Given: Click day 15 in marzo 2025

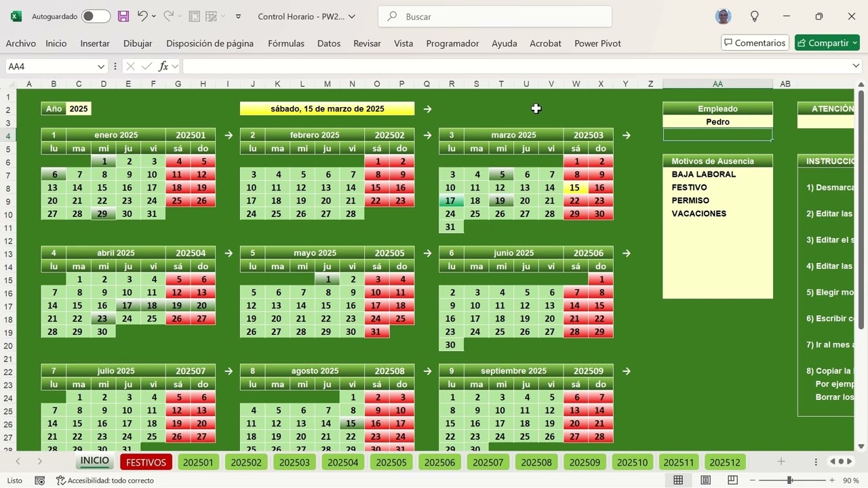Looking at the screenshot, I should coord(575,188).
